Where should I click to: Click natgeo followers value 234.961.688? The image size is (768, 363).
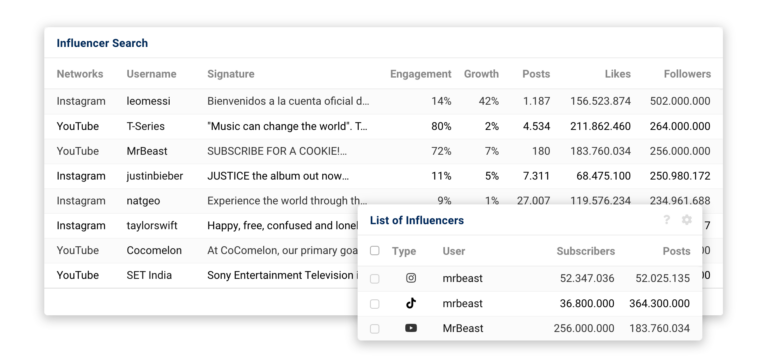[680, 200]
